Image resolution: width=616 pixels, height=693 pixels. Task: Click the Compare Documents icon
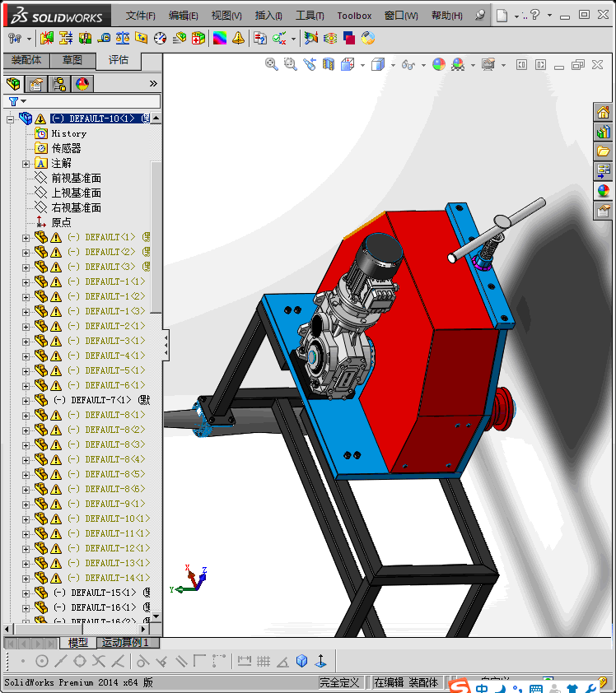coord(260,39)
